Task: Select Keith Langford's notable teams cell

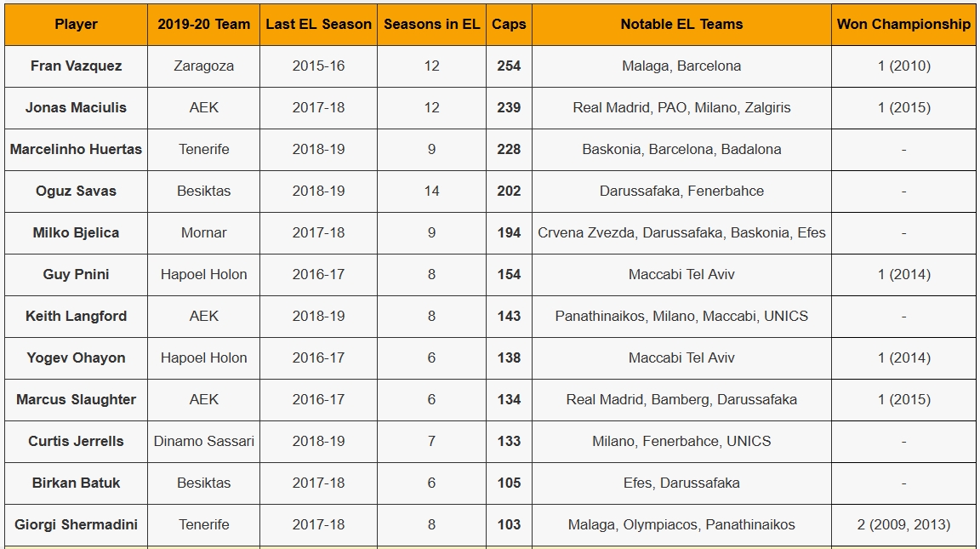Action: [x=681, y=317]
